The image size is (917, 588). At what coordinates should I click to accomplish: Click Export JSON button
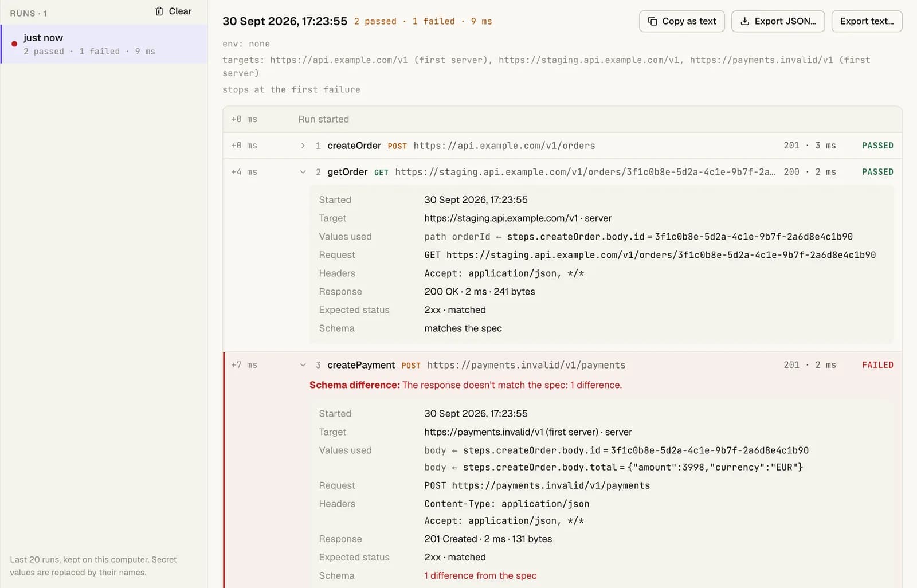778,21
